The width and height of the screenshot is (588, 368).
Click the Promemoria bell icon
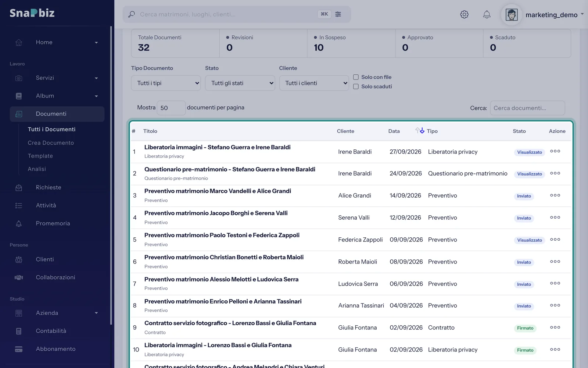(x=19, y=224)
